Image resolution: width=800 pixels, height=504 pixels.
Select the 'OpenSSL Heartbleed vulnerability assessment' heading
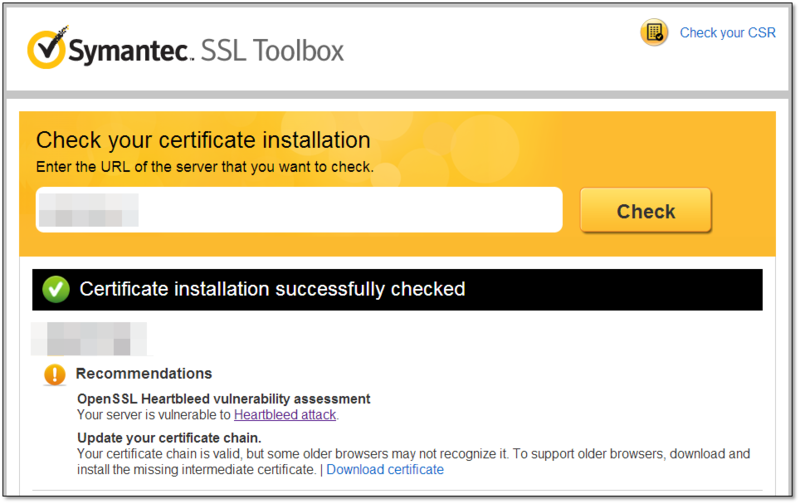[223, 398]
